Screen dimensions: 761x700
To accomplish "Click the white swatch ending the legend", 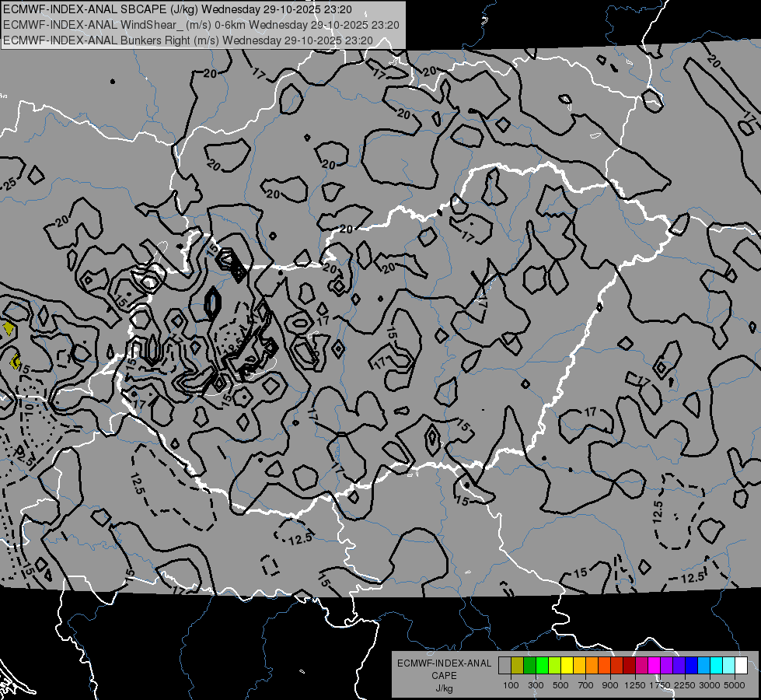I will 742,665.
